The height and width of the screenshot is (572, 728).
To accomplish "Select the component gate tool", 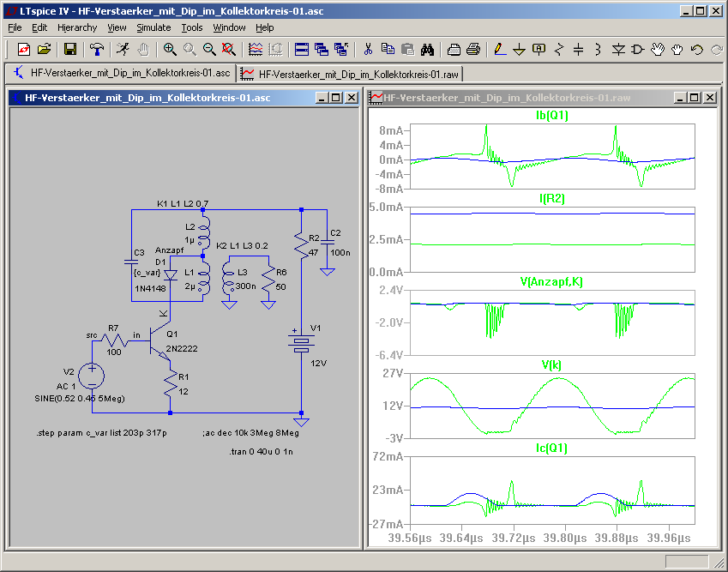I will pyautogui.click(x=637, y=49).
